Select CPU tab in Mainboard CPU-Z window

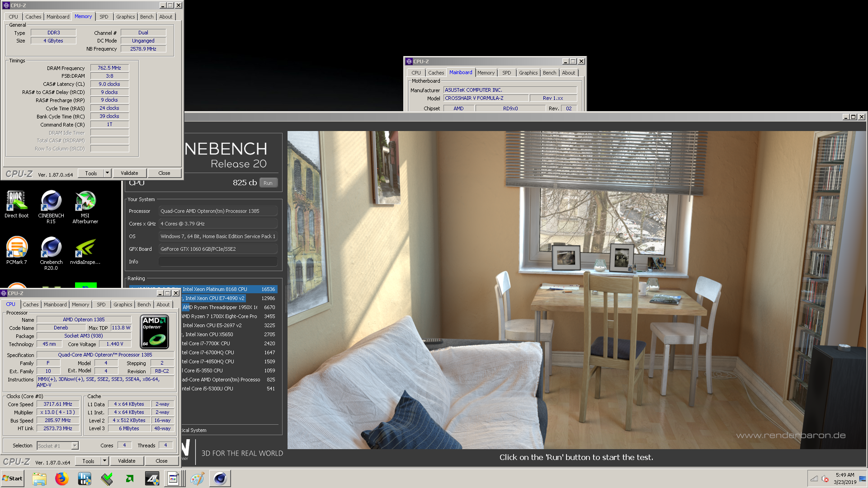416,73
